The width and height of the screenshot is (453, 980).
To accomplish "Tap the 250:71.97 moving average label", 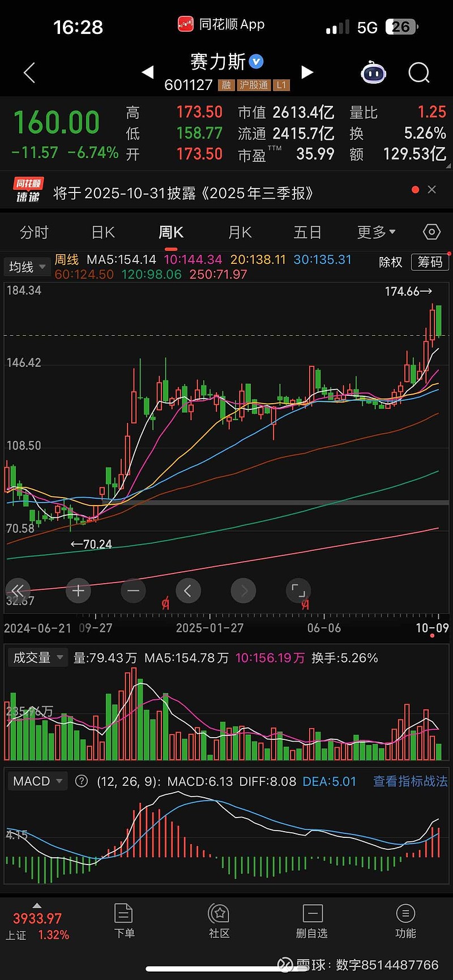I will coord(218,274).
